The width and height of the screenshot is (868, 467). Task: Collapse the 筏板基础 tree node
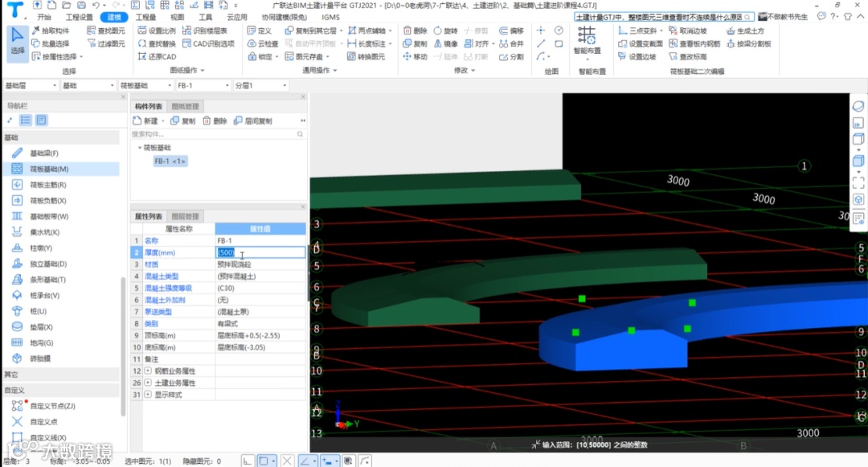point(140,148)
